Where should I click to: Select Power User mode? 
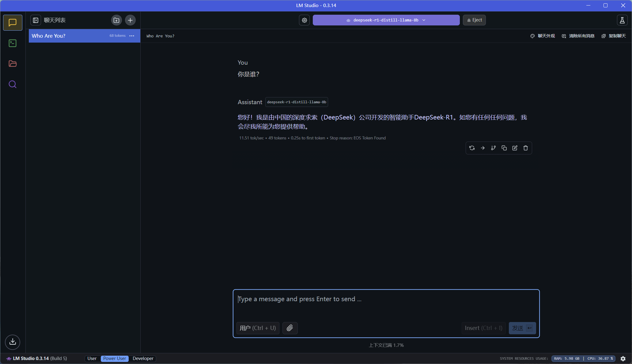click(114, 358)
